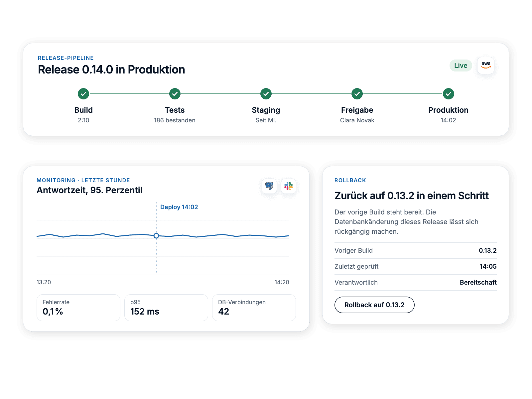Click the Live status badge

461,66
